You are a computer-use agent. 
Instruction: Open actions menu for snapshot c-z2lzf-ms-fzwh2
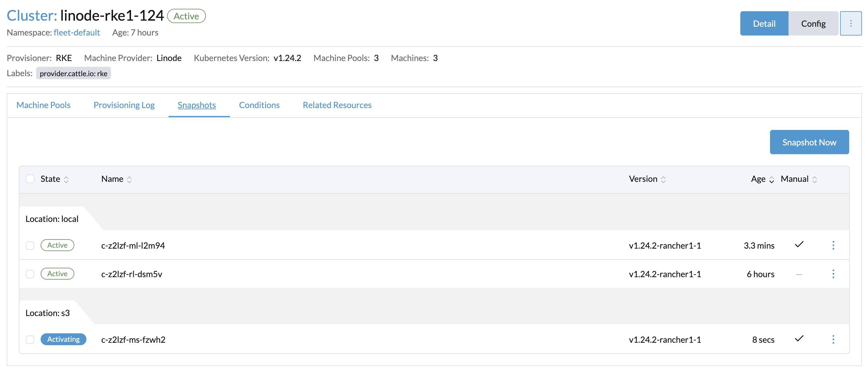coord(834,339)
